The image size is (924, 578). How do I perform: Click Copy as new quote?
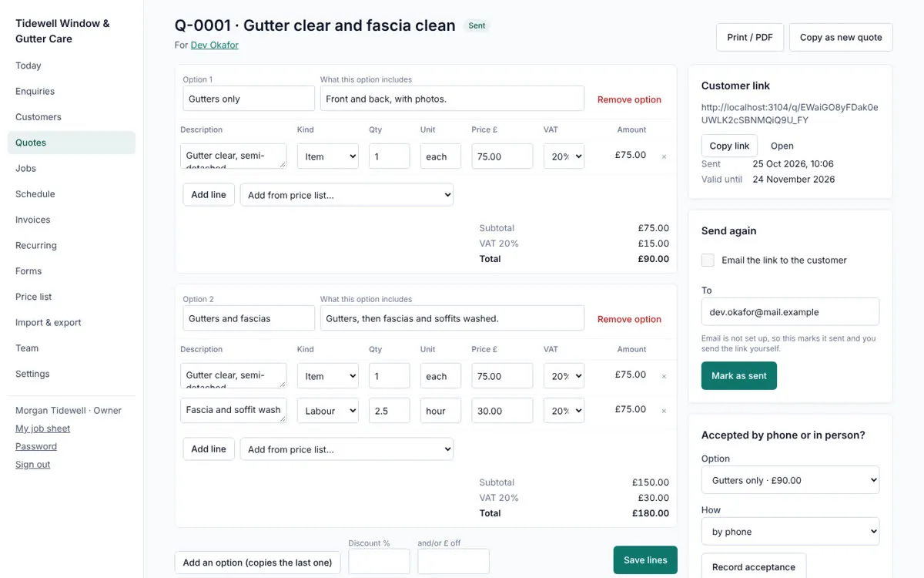point(841,37)
